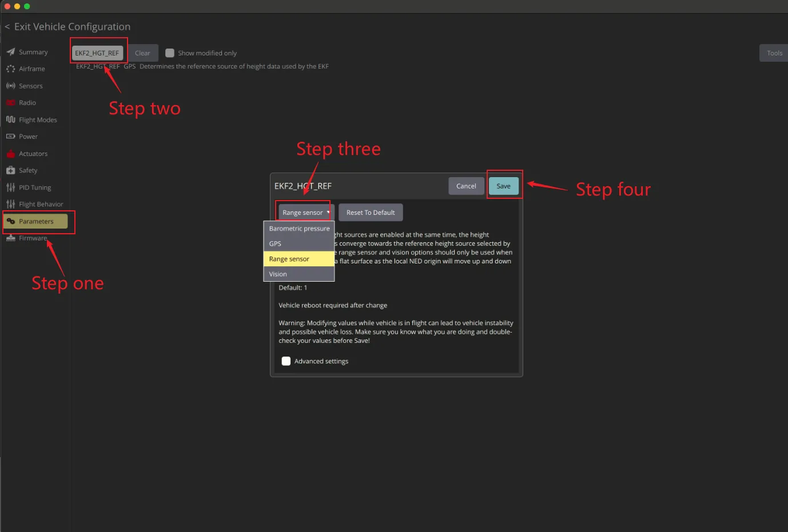Open Flight Modes setup label

38,120
